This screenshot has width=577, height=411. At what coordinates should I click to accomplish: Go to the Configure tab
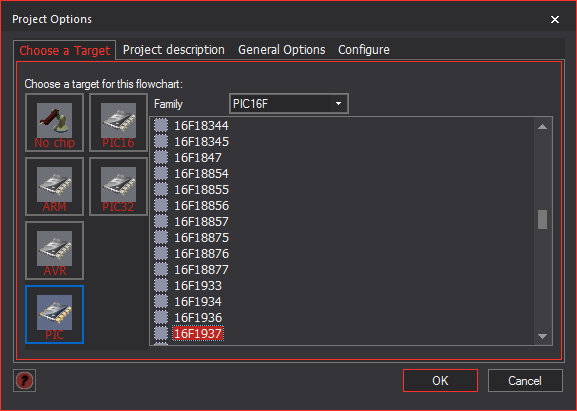364,50
